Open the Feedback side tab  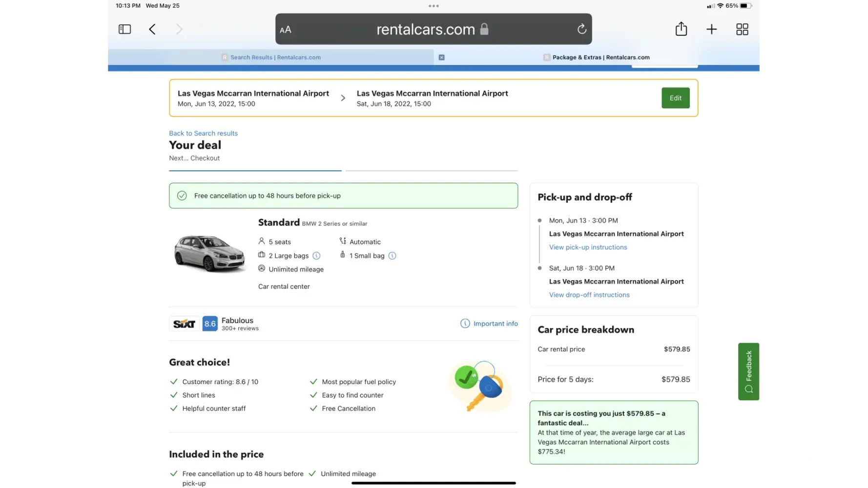click(x=748, y=371)
